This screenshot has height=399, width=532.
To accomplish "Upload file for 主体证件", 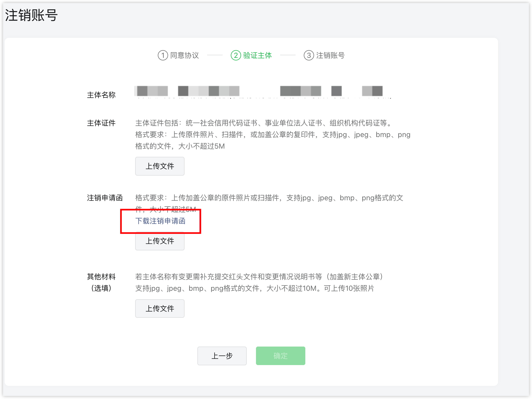I will point(160,166).
